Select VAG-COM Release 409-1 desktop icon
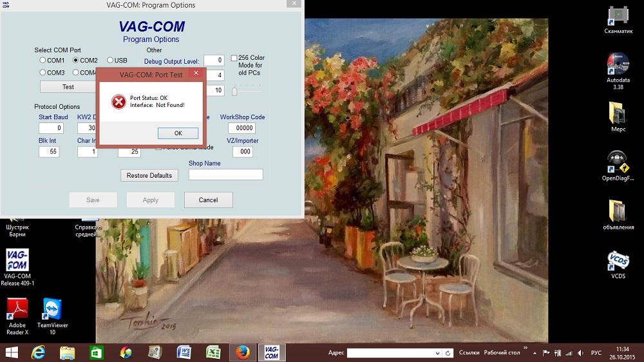This screenshot has width=644, height=362. [17, 267]
